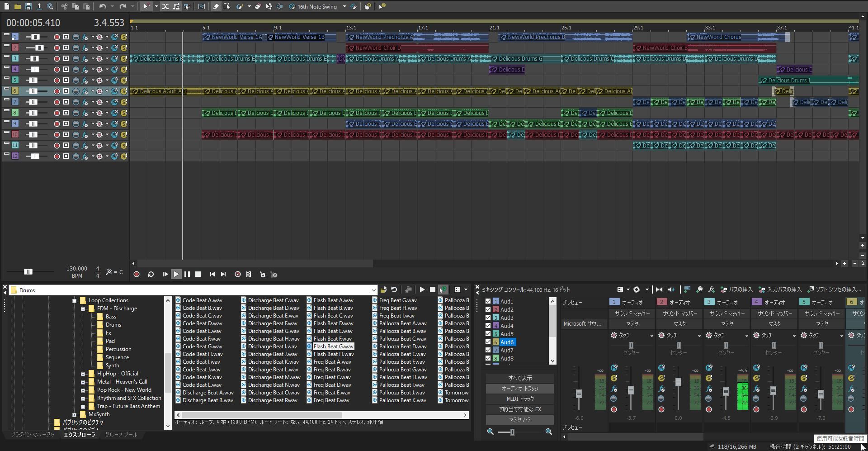
Task: Uncheck Aud8 in channel list
Action: click(x=488, y=358)
